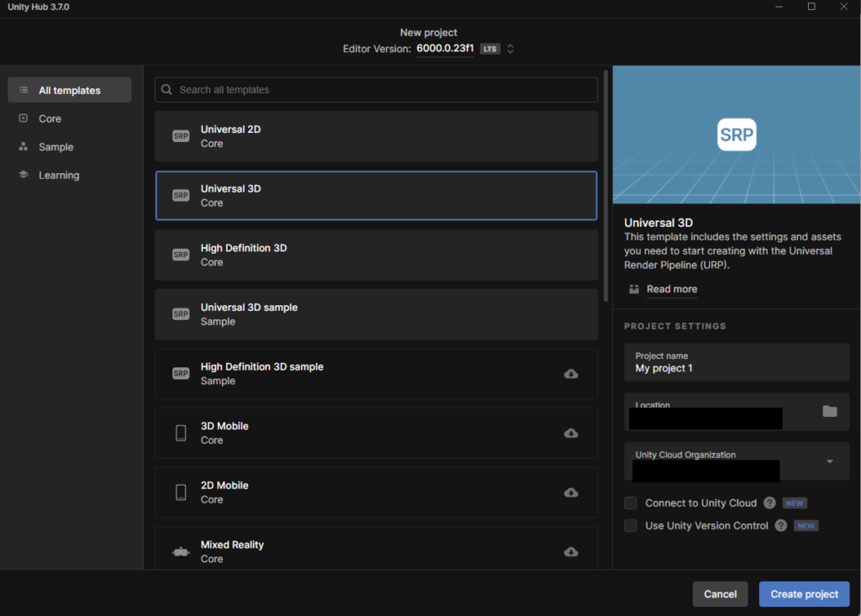The height and width of the screenshot is (616, 861).
Task: Click the SRP icon on High Definition 3D sample
Action: click(181, 373)
